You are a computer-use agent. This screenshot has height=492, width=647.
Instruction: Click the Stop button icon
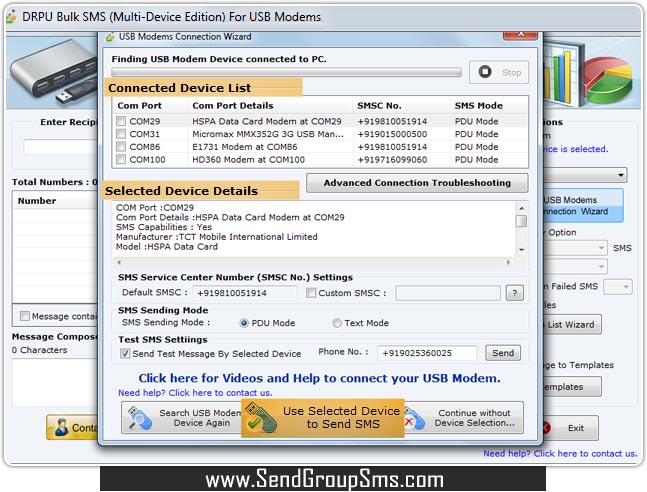[x=485, y=72]
